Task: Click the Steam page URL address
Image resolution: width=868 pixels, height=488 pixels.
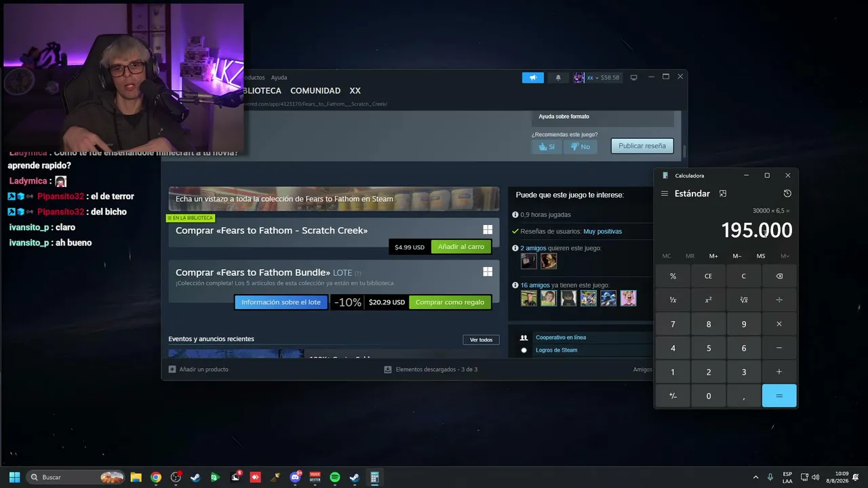Action: coord(316,104)
